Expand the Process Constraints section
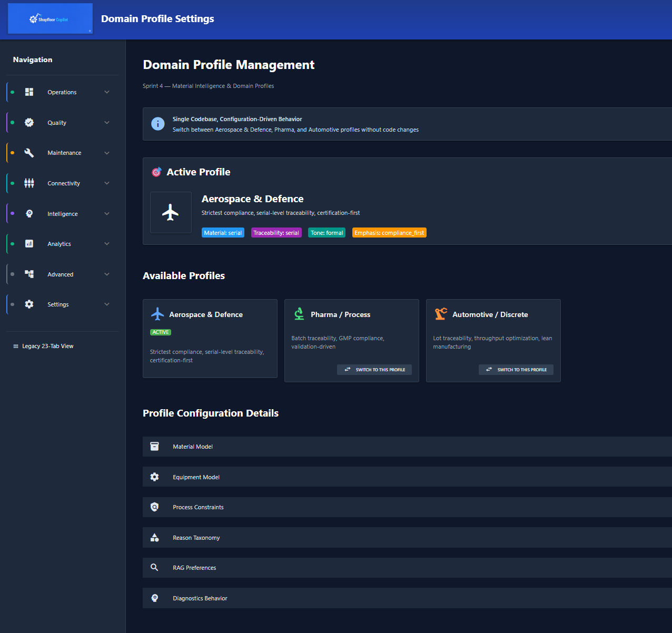672x633 pixels. click(198, 507)
